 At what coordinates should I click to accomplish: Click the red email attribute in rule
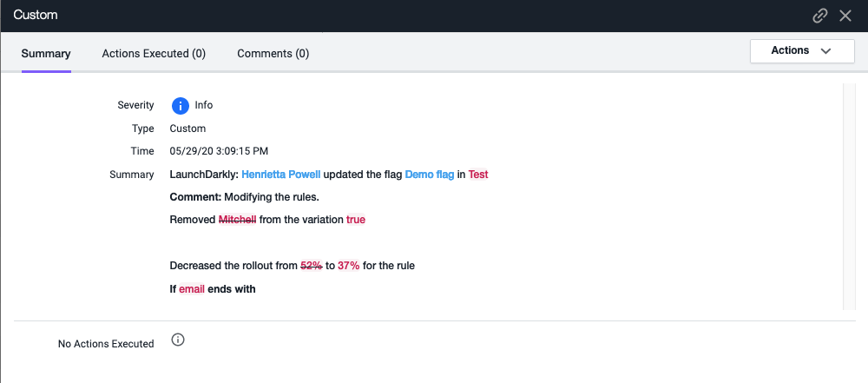(x=192, y=289)
